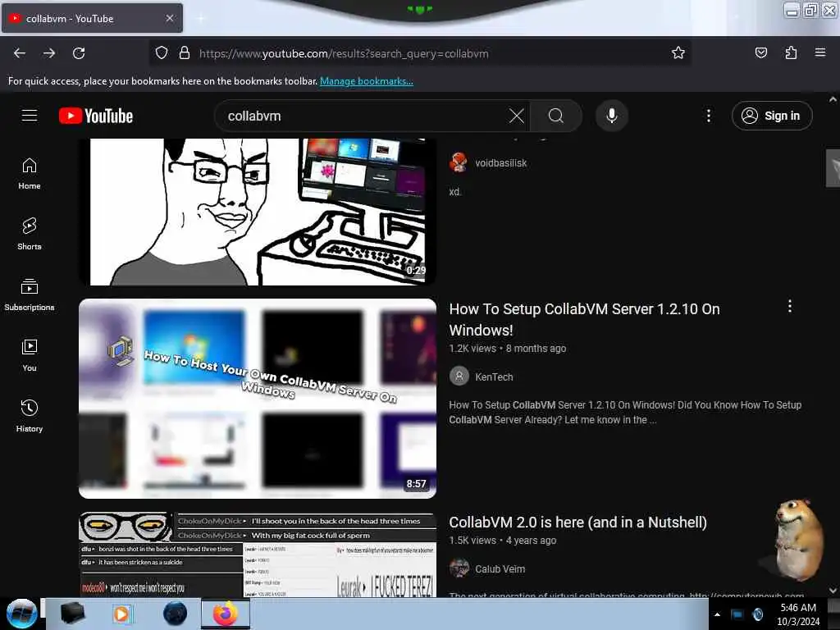This screenshot has width=840, height=630.
Task: Reload the YouTube results page
Action: 79,53
